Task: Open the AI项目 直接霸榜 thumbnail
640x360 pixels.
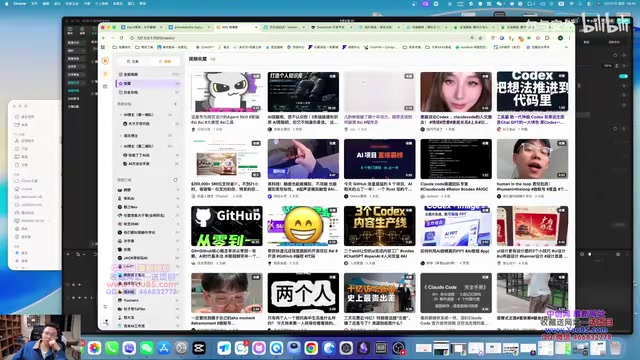Action: (380, 159)
